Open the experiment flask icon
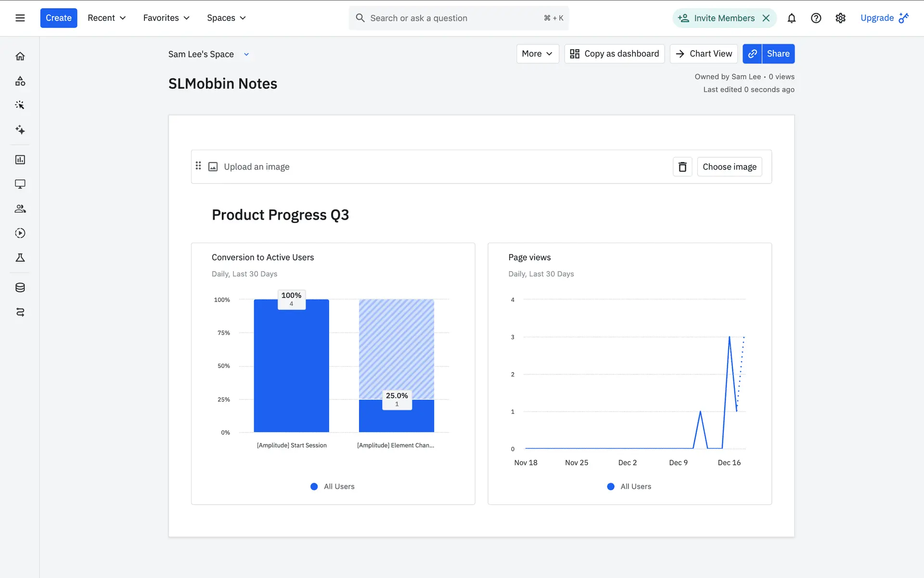924x578 pixels. (x=20, y=258)
